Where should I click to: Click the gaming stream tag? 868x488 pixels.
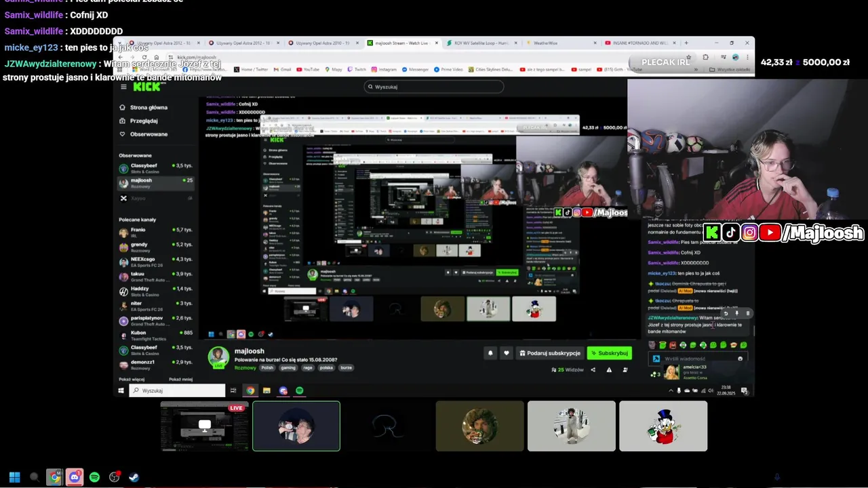(x=288, y=368)
